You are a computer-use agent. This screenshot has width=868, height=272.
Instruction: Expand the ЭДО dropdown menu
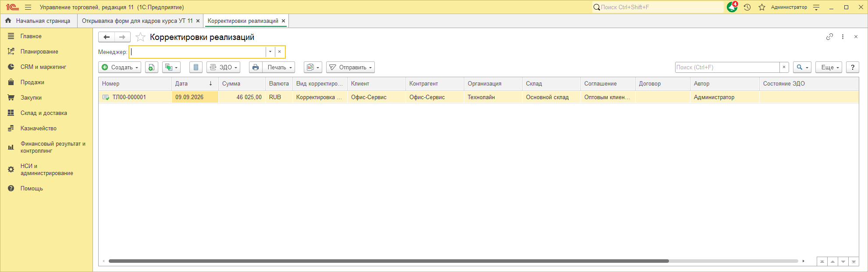coord(223,67)
